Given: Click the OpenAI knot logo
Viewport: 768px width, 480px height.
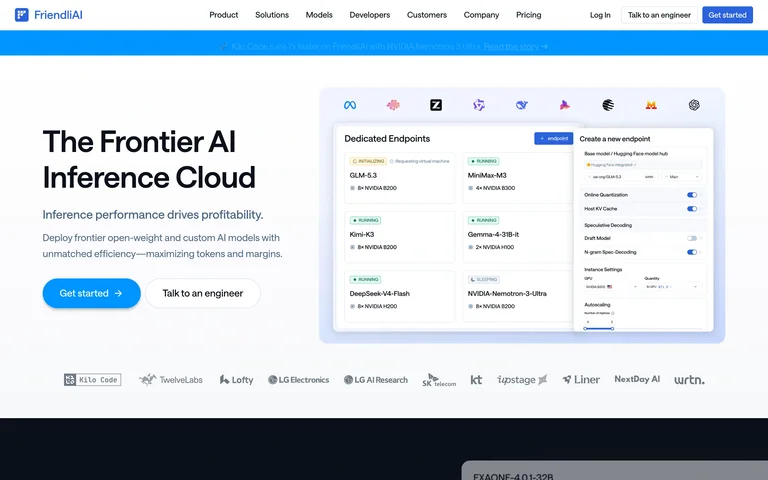Looking at the screenshot, I should 694,105.
